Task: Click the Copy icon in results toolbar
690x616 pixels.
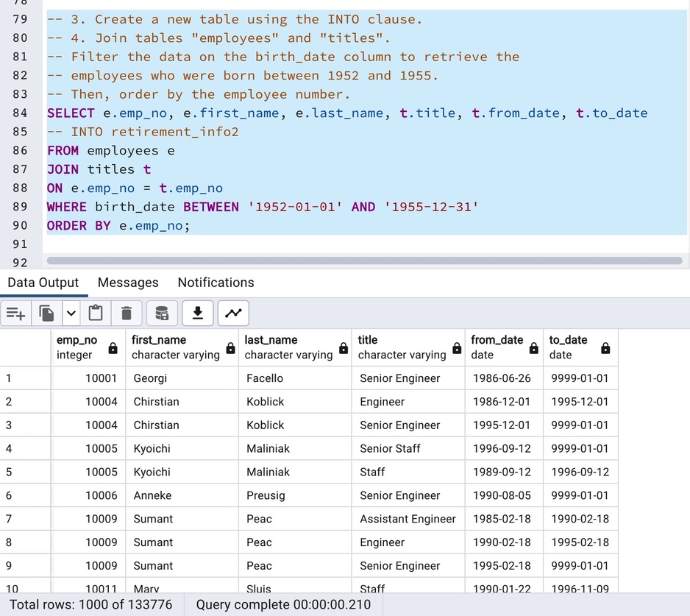Action: pyautogui.click(x=46, y=314)
